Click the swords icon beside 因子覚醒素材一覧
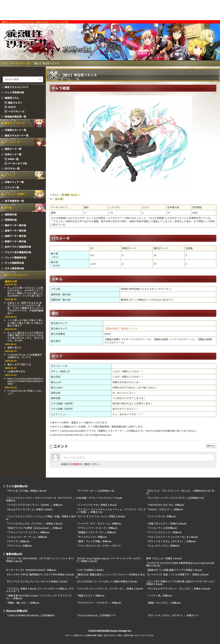This screenshot has width=220, height=644. coord(2,201)
